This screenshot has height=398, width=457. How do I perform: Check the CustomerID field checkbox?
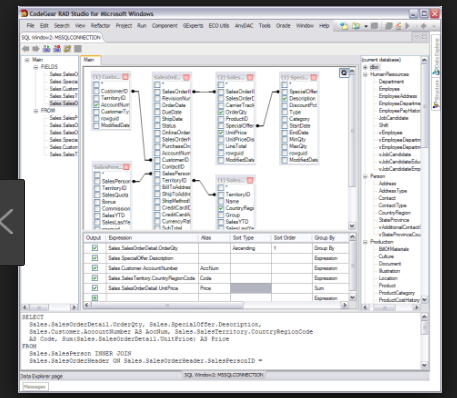(x=96, y=91)
